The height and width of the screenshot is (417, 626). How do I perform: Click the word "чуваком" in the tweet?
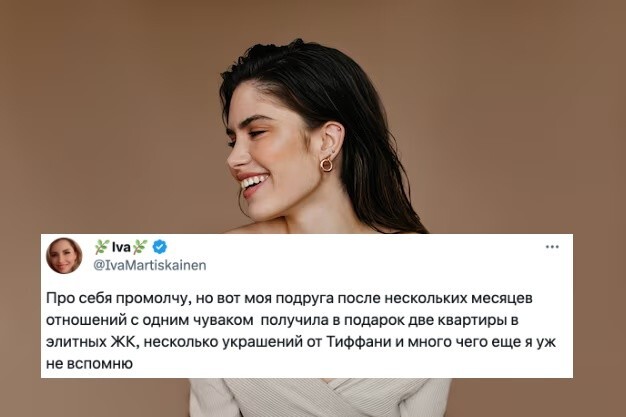click(x=226, y=320)
